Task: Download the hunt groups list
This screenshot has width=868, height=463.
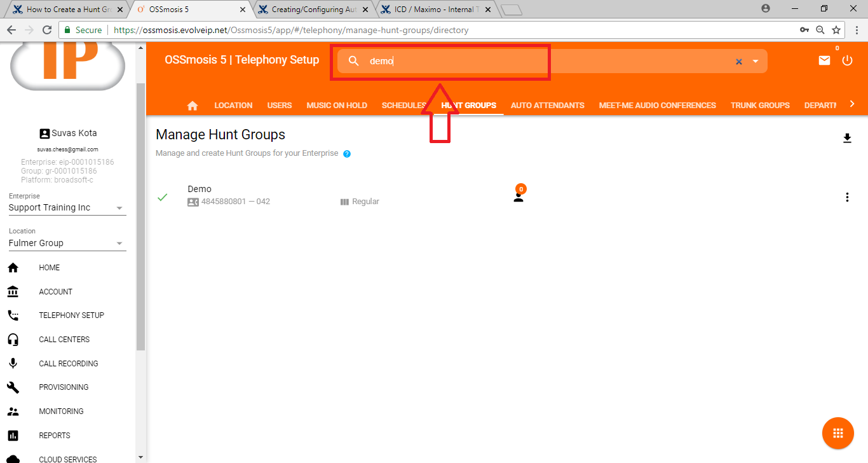Action: coord(847,138)
